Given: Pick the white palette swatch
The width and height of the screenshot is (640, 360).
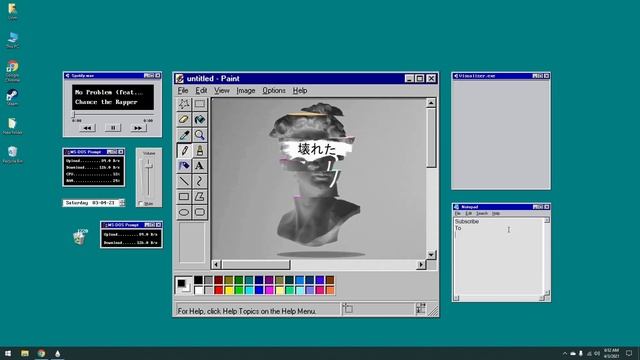Looking at the screenshot, I should 198,290.
